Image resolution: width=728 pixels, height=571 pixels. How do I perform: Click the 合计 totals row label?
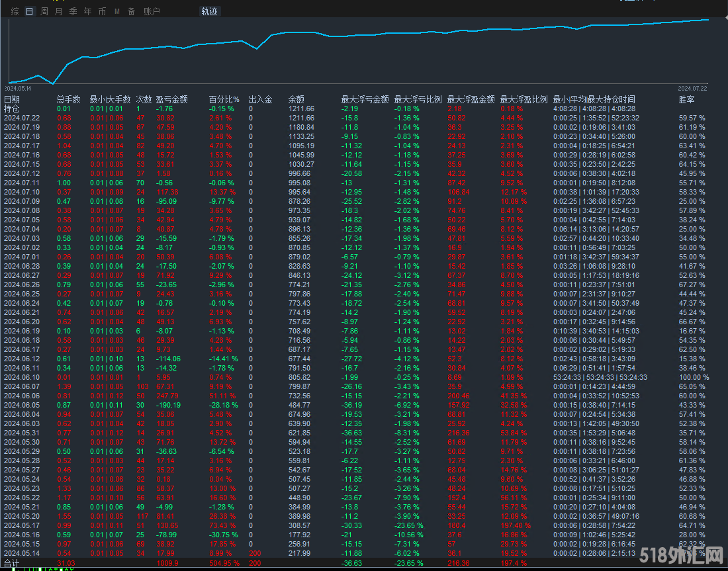pyautogui.click(x=12, y=562)
